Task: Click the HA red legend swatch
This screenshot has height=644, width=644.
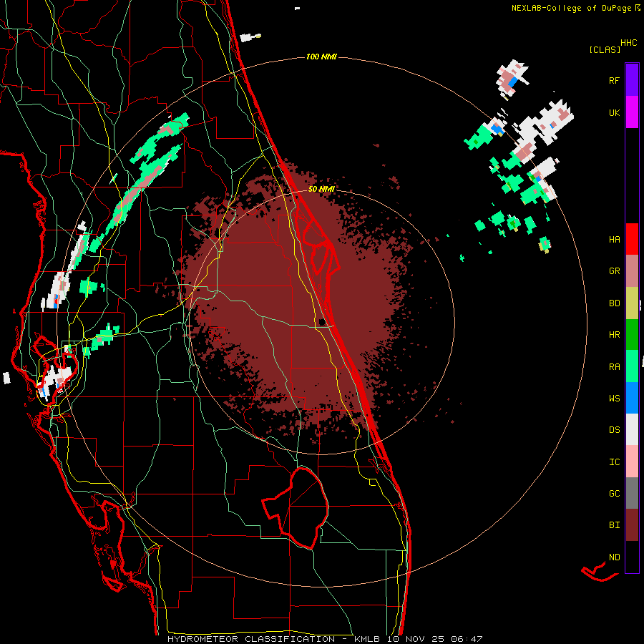Action: coord(632,239)
